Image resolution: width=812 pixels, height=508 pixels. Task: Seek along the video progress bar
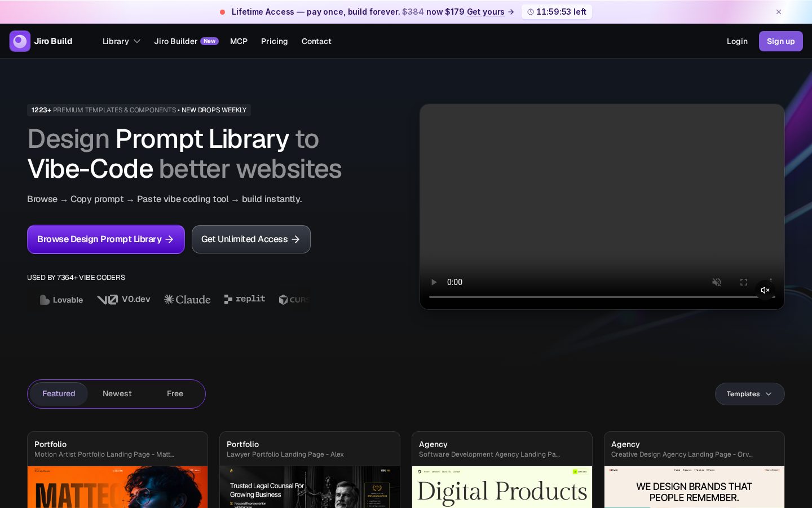(602, 297)
